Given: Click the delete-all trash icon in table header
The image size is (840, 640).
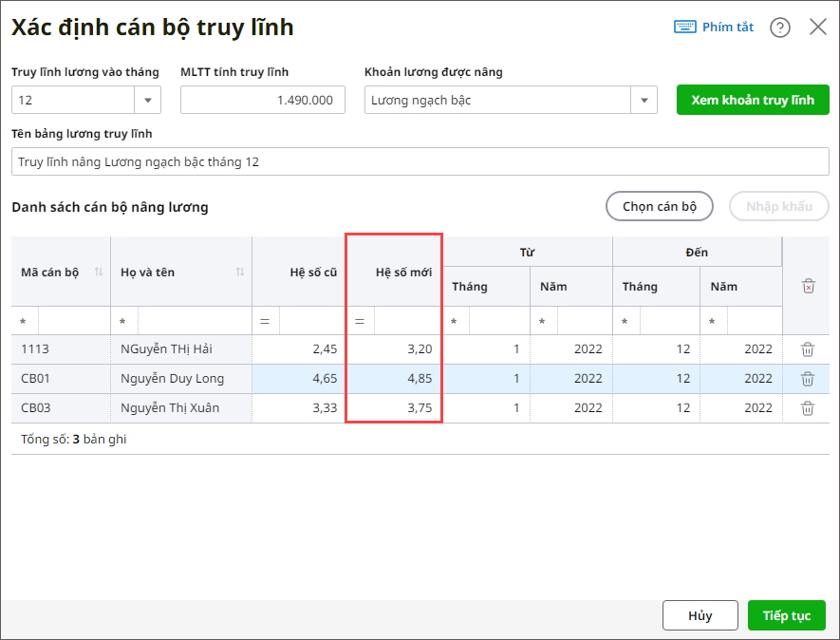Looking at the screenshot, I should (x=809, y=286).
